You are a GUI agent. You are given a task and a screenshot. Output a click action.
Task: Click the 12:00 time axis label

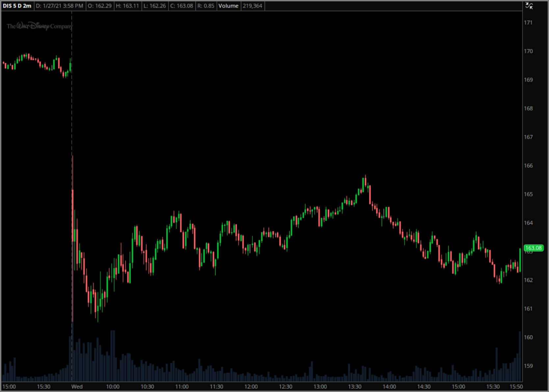click(251, 387)
